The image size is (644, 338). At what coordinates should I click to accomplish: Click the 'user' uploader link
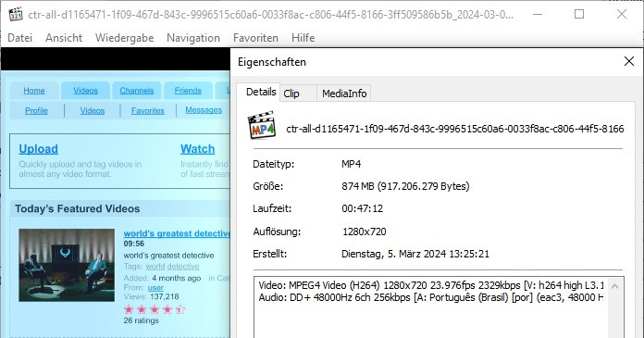click(x=155, y=288)
